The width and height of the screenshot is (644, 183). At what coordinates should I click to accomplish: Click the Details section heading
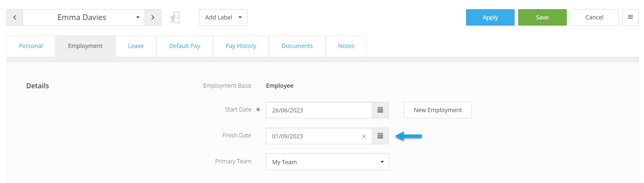pyautogui.click(x=38, y=86)
